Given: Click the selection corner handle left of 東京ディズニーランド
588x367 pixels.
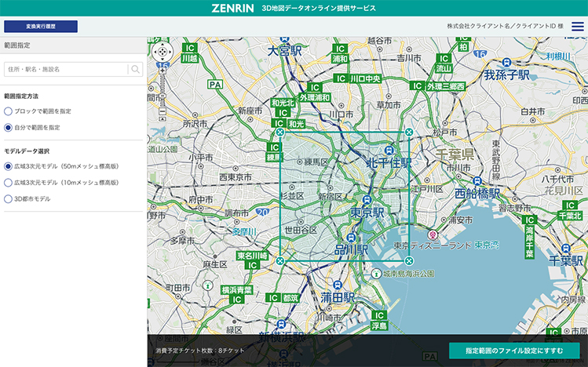Looking at the screenshot, I should click(x=409, y=261).
